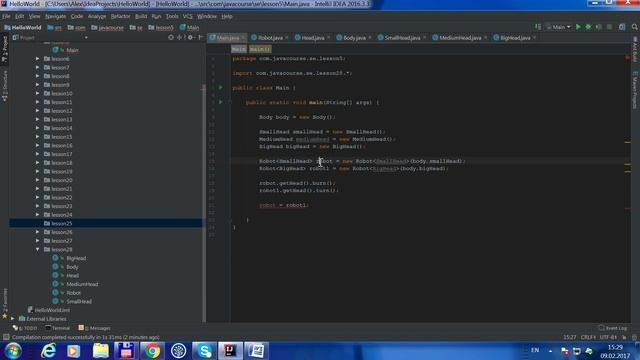Open file explorer folder on taskbar
The image size is (640, 360).
(x=100, y=351)
